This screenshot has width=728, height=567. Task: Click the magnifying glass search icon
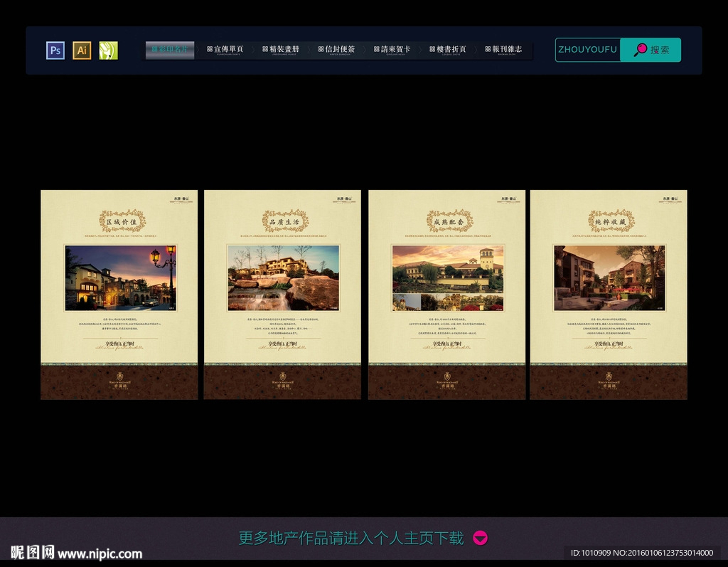tap(641, 50)
